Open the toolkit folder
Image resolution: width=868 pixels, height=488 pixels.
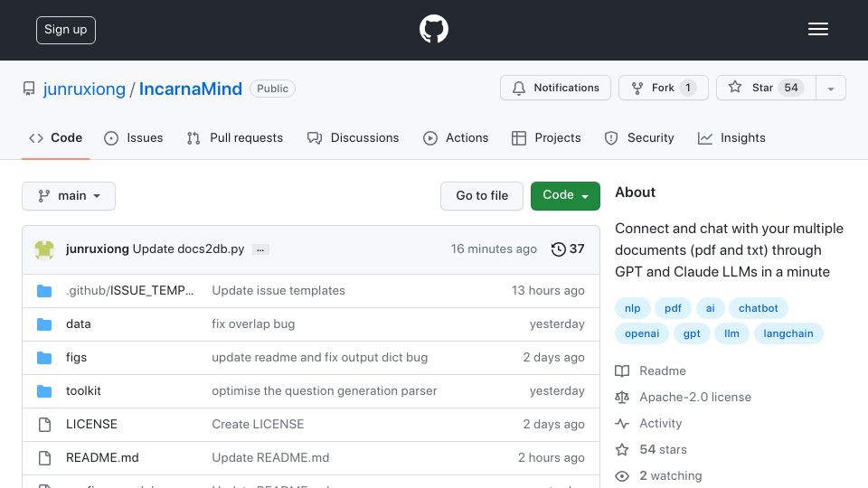pyautogui.click(x=83, y=390)
